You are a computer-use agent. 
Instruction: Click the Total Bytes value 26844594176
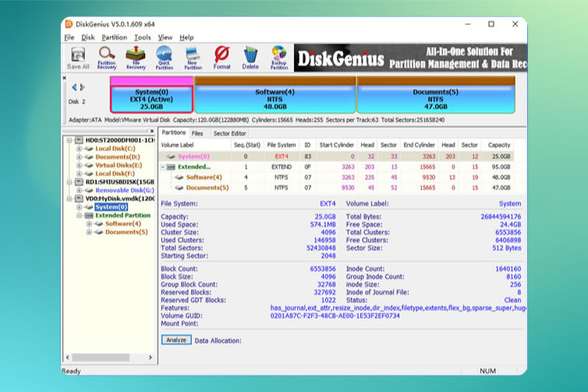coord(501,217)
